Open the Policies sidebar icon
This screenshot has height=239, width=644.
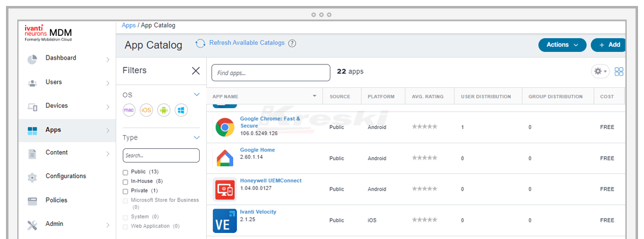pos(32,201)
